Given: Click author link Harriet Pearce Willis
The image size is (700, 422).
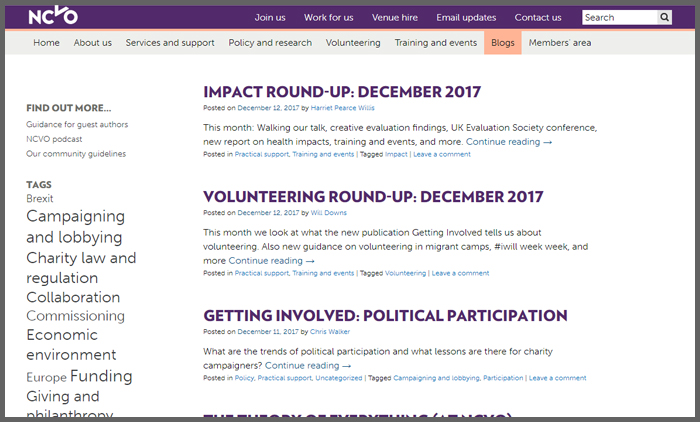Looking at the screenshot, I should (342, 108).
